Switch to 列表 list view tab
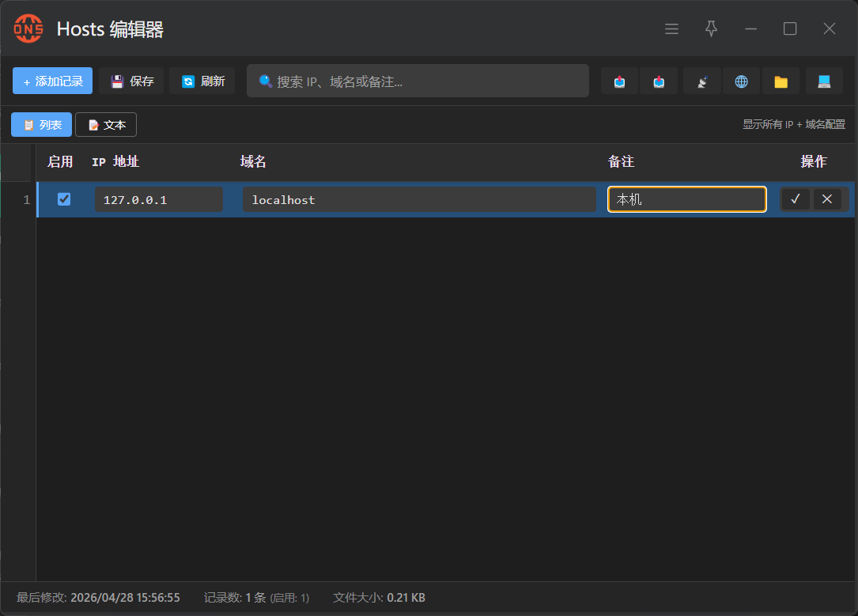The image size is (858, 616). tap(42, 125)
